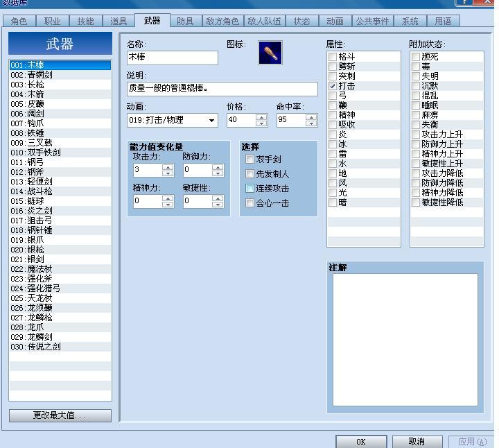Increase 敏捷性 with the up arrow
The width and height of the screenshot is (499, 448).
tap(218, 198)
